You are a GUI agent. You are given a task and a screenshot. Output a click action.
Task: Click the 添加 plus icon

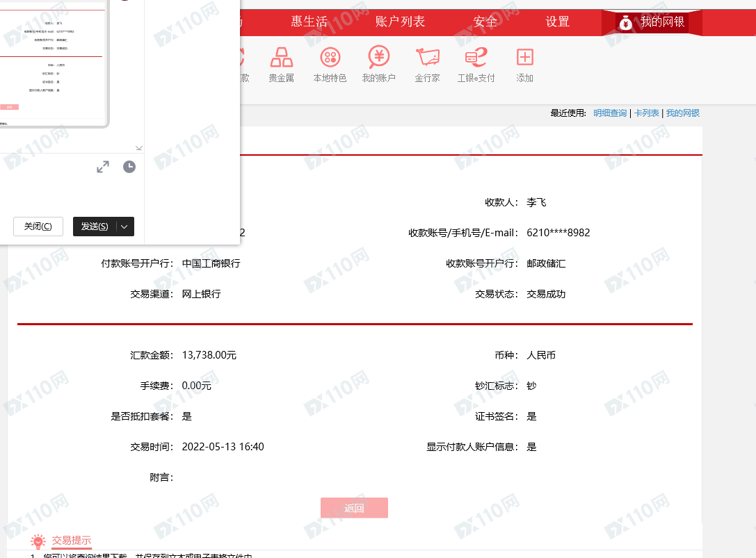(524, 58)
